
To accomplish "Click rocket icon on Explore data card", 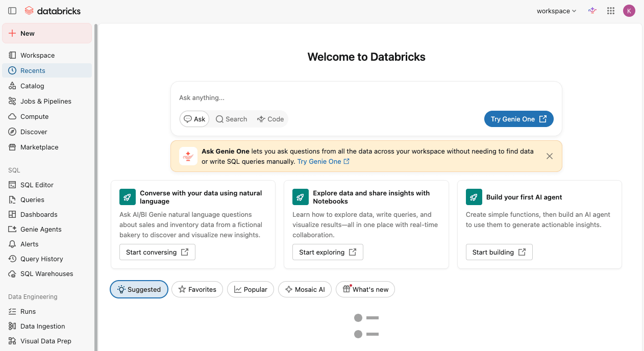I will tap(301, 197).
